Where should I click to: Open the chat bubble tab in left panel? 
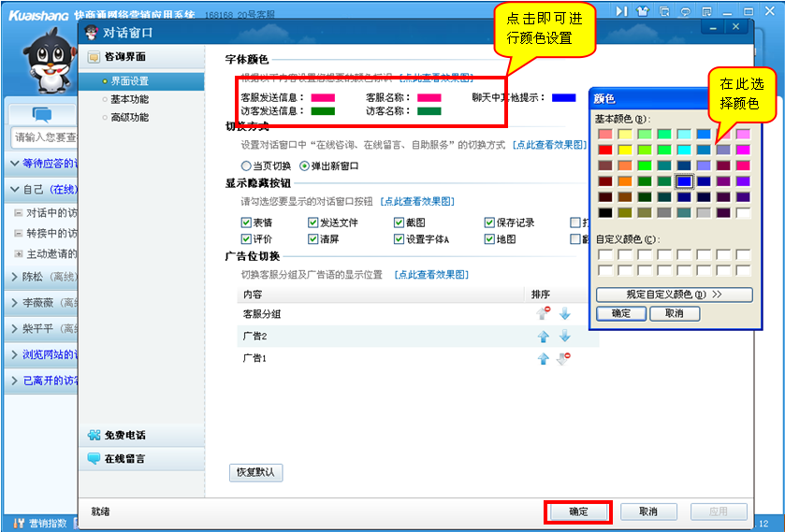click(41, 114)
